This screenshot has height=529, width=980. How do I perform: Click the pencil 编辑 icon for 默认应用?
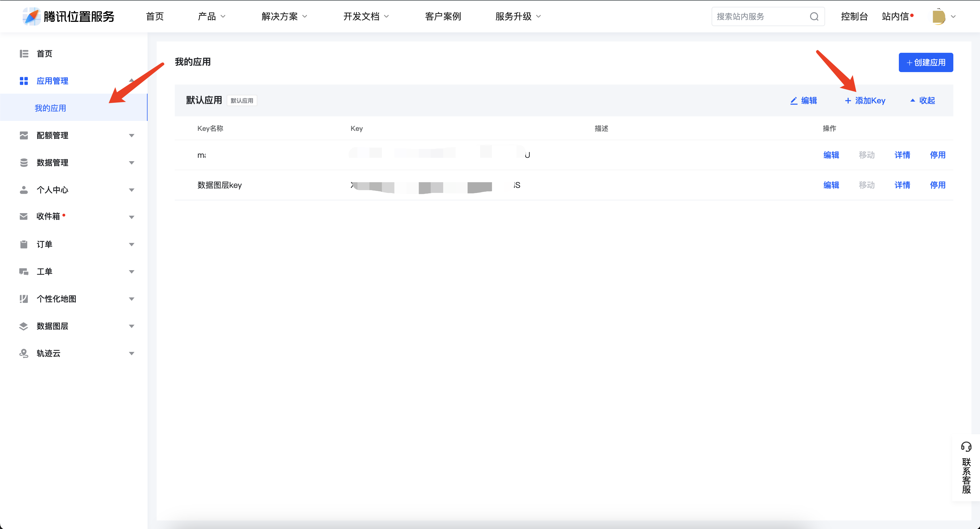[794, 100]
